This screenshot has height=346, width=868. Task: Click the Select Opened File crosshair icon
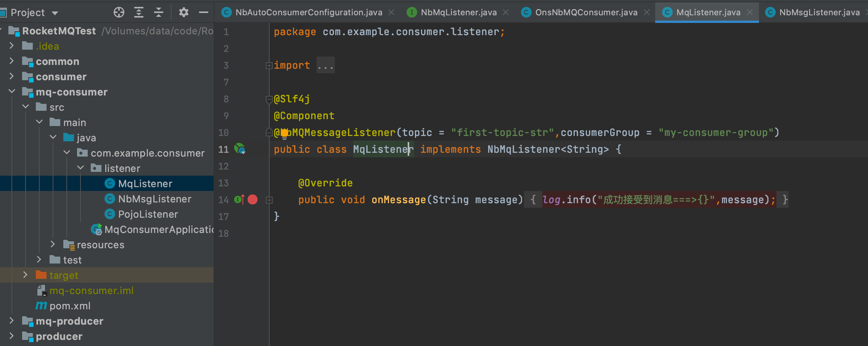pos(119,12)
